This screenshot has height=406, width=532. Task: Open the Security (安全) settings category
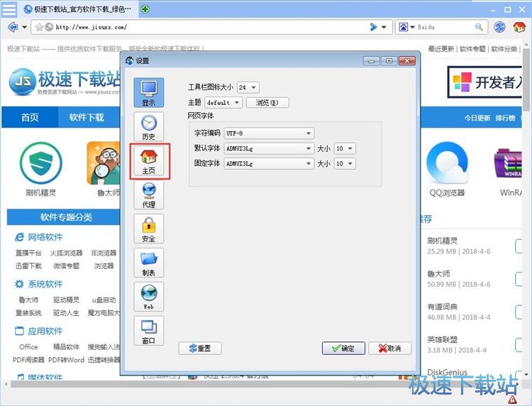pyautogui.click(x=149, y=229)
